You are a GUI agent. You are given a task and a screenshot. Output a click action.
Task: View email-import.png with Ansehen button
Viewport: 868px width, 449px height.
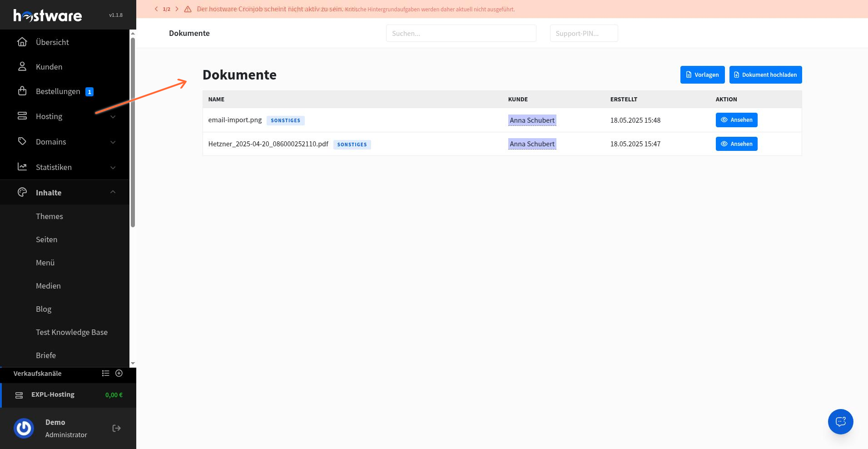(736, 120)
